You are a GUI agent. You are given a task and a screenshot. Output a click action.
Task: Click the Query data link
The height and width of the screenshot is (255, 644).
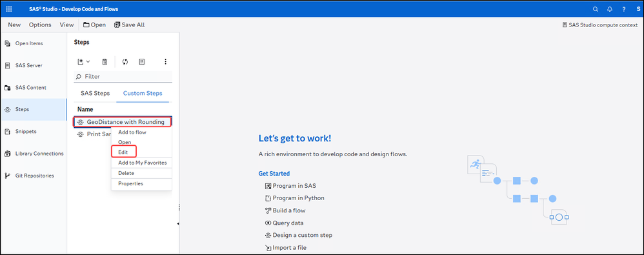coord(284,223)
